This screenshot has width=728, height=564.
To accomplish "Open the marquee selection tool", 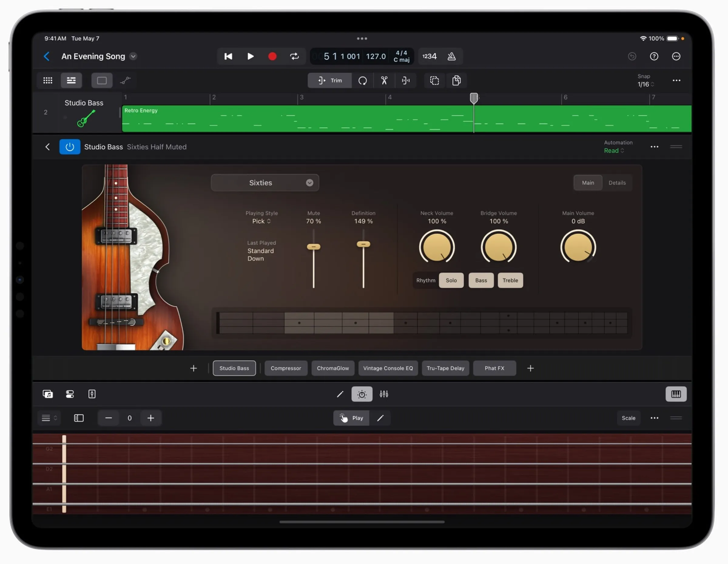I will coord(434,80).
